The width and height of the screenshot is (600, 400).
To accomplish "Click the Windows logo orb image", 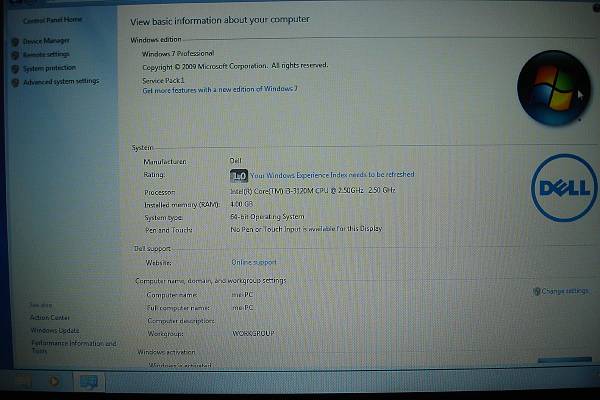I will [x=553, y=88].
